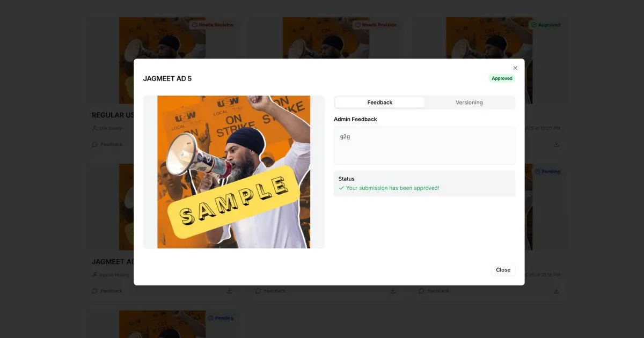Screen dimensions: 644x338
Task: Download the bottom-row middle card submission
Action: tap(393, 291)
